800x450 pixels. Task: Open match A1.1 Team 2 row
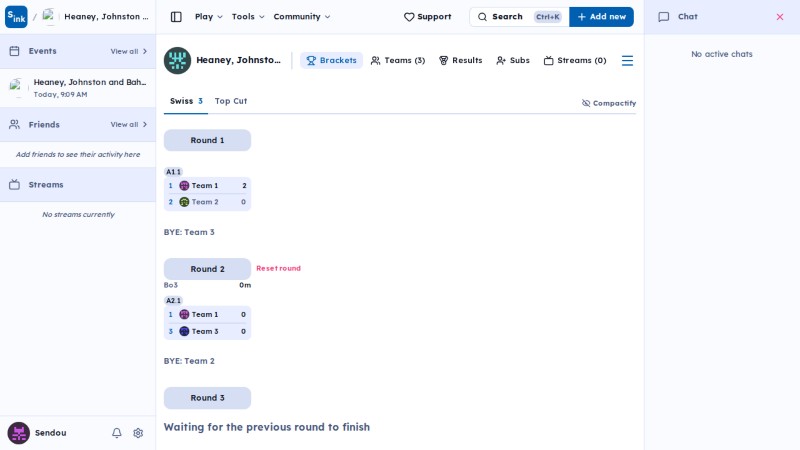pyautogui.click(x=207, y=202)
